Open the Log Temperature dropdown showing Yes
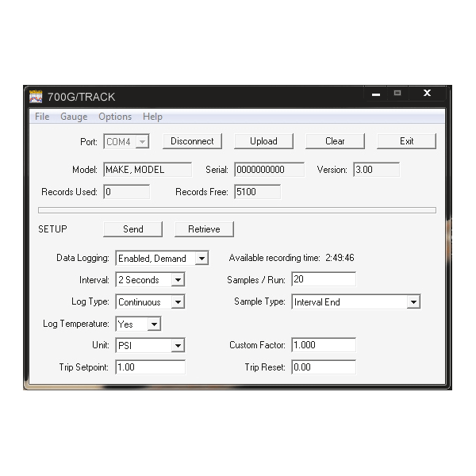 tap(138, 324)
